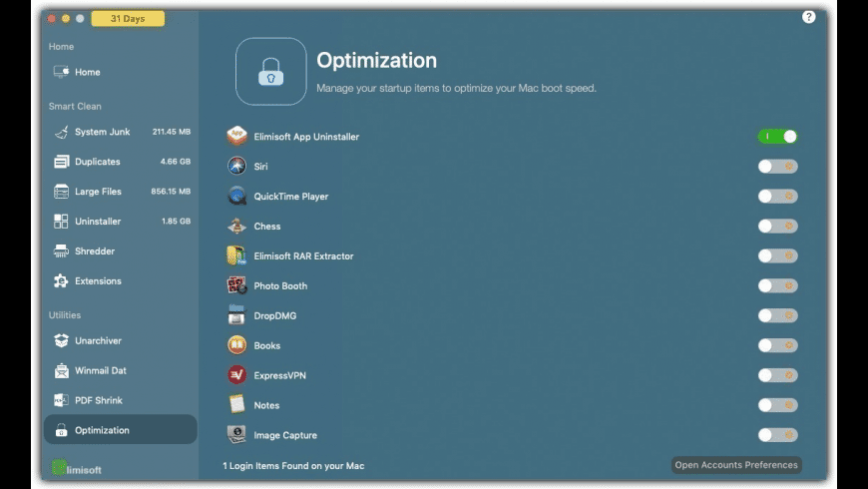
Task: Click '1 Login Items Found on your Mac' text
Action: click(x=293, y=466)
